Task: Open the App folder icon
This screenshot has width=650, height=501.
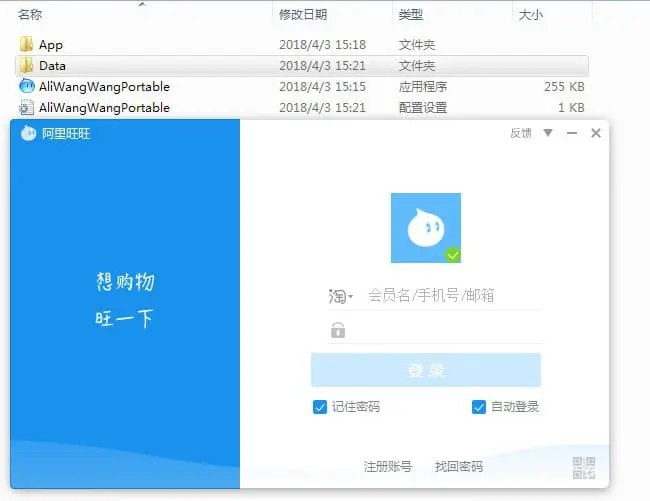Action: pos(27,44)
